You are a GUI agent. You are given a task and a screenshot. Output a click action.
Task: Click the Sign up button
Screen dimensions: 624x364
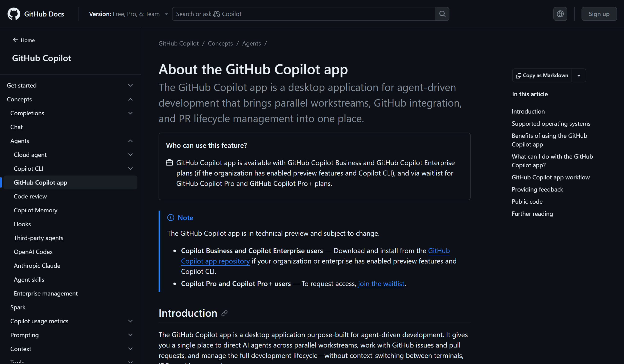point(599,14)
